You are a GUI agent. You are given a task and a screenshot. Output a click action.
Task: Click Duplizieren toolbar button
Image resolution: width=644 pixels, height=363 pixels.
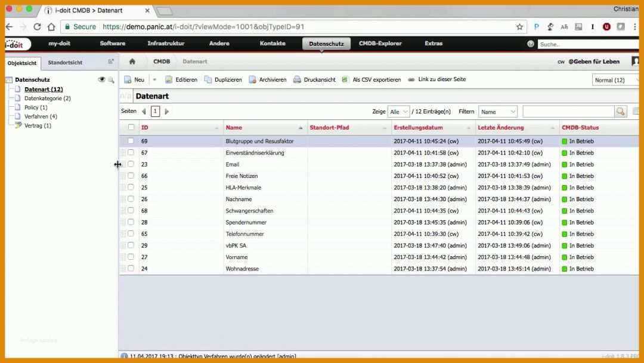[223, 80]
